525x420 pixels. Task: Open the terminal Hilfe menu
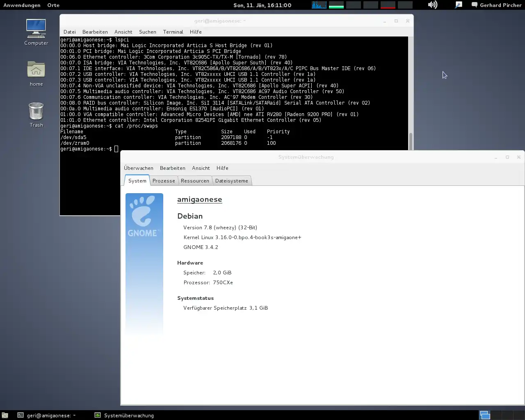tap(196, 32)
